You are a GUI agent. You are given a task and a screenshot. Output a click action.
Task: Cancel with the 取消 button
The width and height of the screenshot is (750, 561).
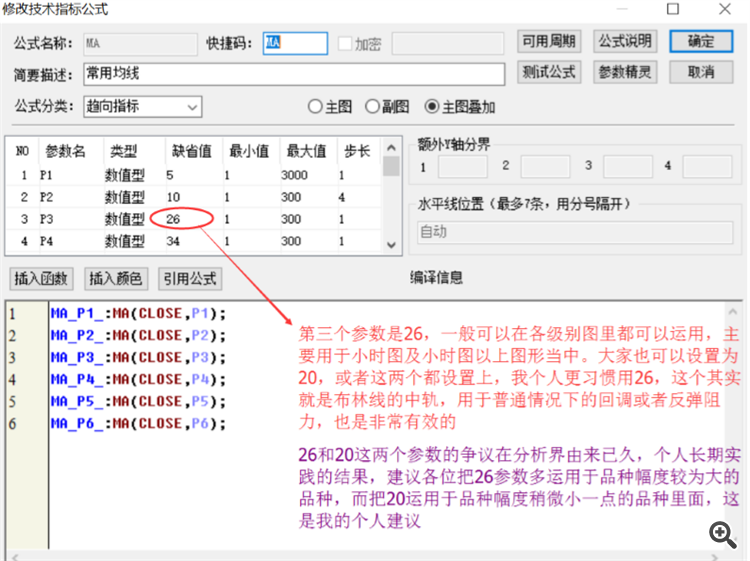point(701,72)
